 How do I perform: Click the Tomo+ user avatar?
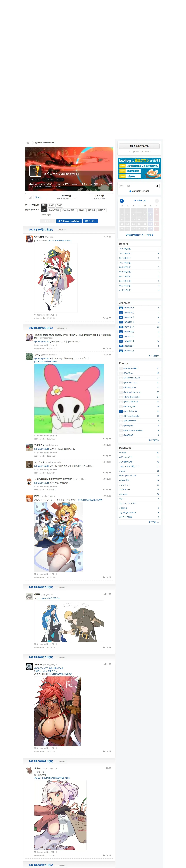pyautogui.click(x=29, y=666)
